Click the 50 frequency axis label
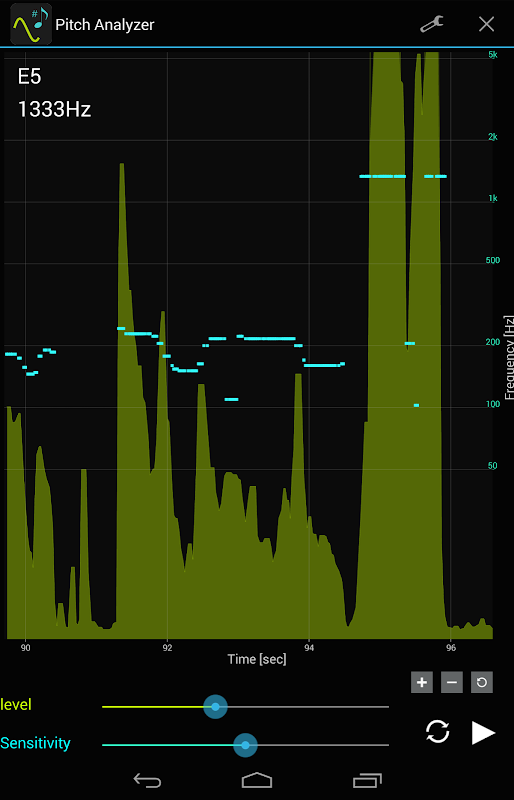This screenshot has height=800, width=514. [493, 466]
